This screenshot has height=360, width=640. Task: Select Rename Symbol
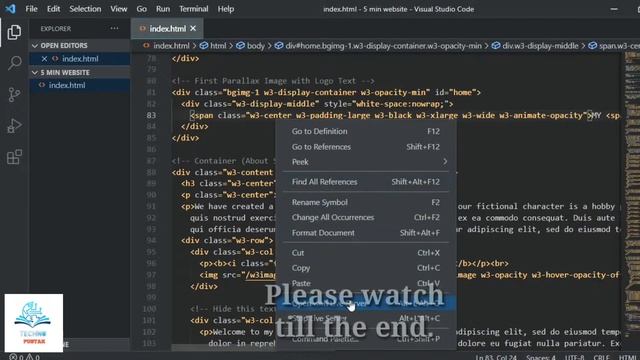point(366,202)
